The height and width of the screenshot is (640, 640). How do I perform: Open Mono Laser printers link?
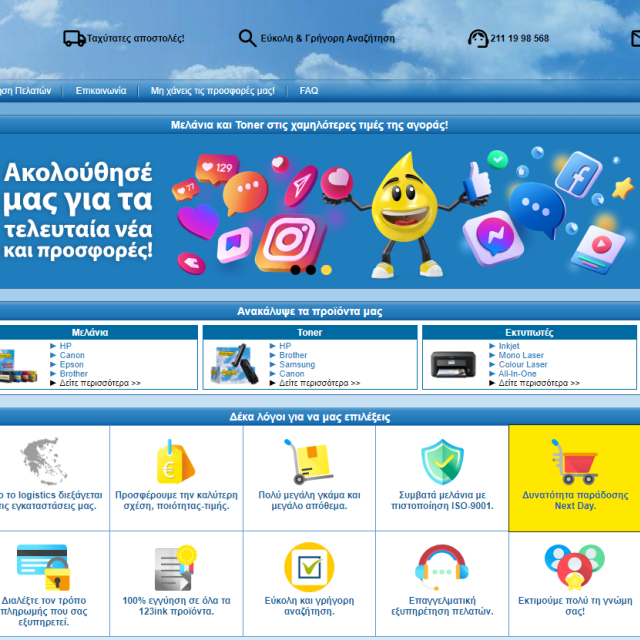[521, 355]
